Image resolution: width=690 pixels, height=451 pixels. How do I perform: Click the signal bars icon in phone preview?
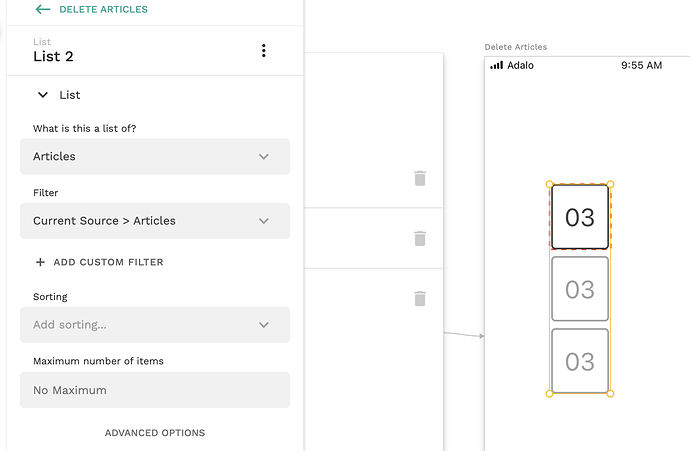[x=496, y=66]
